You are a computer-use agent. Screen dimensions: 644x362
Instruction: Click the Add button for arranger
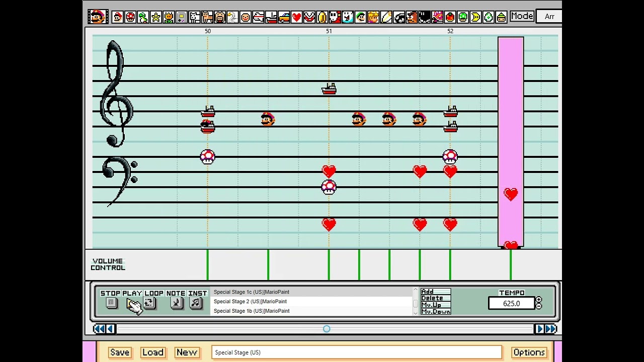[x=436, y=292]
